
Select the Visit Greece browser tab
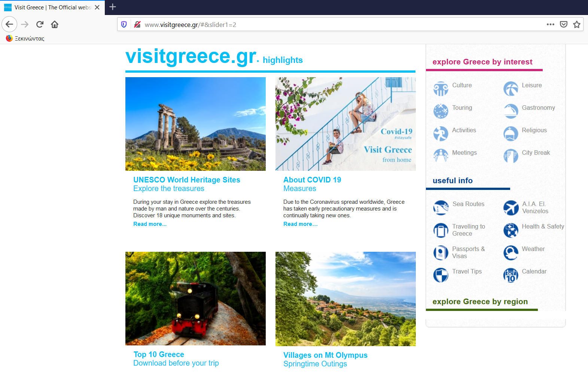pos(52,7)
